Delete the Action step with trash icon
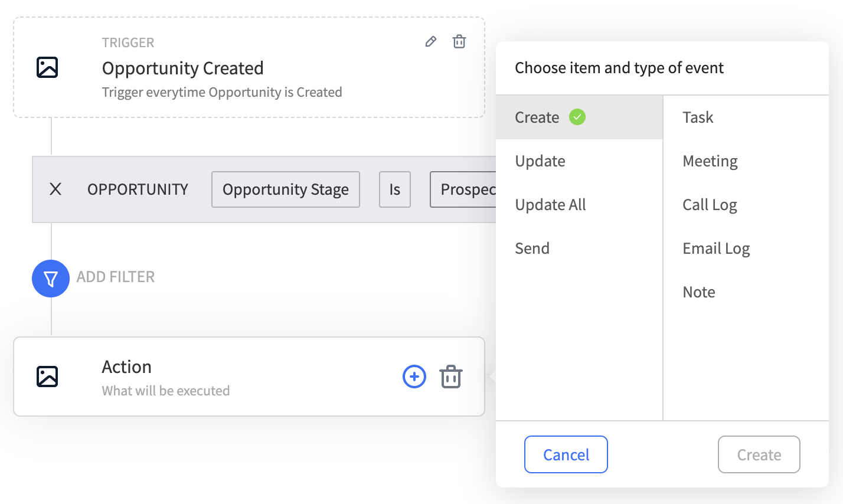Viewport: 843px width, 504px height. pyautogui.click(x=451, y=377)
